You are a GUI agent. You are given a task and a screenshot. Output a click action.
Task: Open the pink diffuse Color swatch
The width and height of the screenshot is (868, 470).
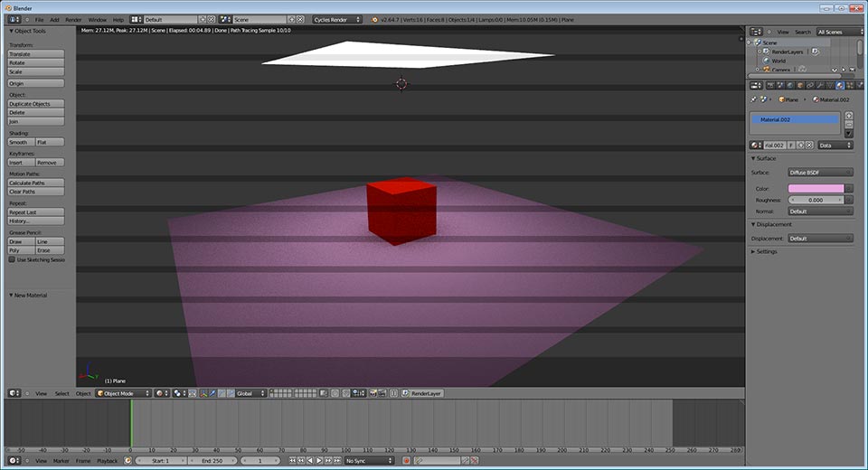click(816, 188)
